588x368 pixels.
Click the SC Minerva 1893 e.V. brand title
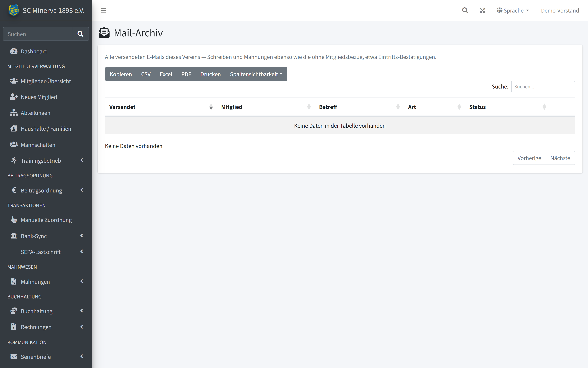coord(53,10)
